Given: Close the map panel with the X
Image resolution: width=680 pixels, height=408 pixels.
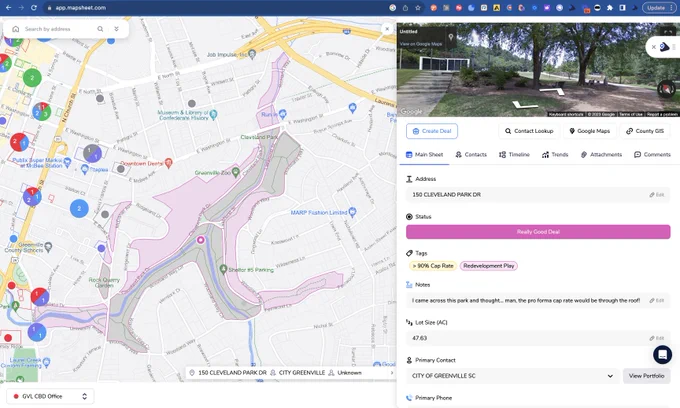Looking at the screenshot, I should click(x=387, y=29).
